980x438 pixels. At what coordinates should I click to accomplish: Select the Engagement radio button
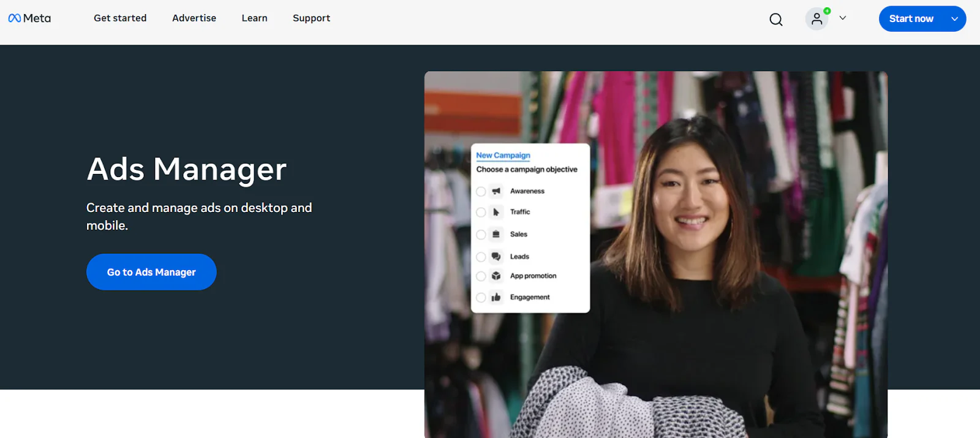point(481,298)
